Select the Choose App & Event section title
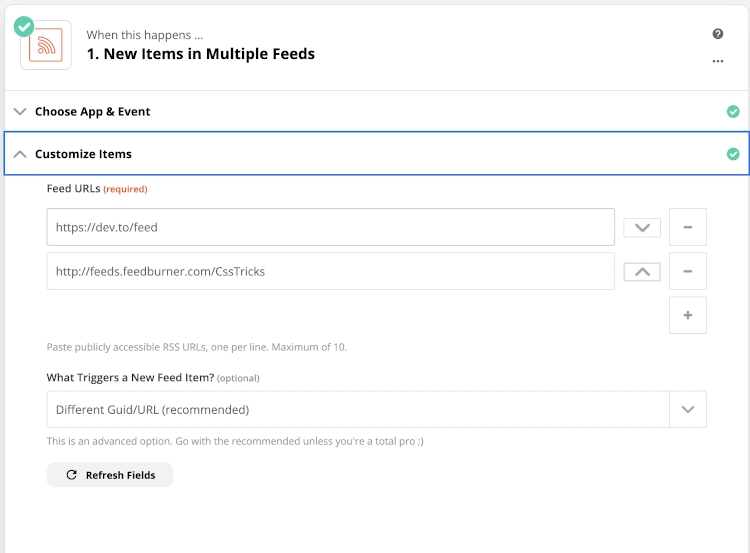The width and height of the screenshot is (750, 553). pos(92,111)
